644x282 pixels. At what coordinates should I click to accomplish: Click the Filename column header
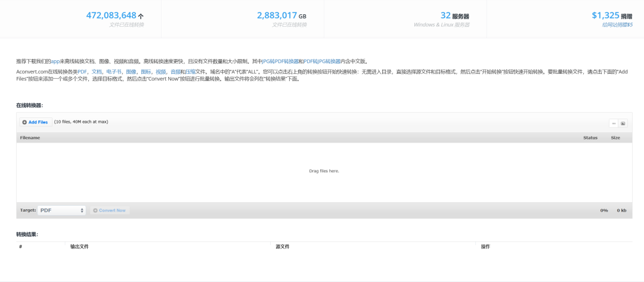(30, 138)
